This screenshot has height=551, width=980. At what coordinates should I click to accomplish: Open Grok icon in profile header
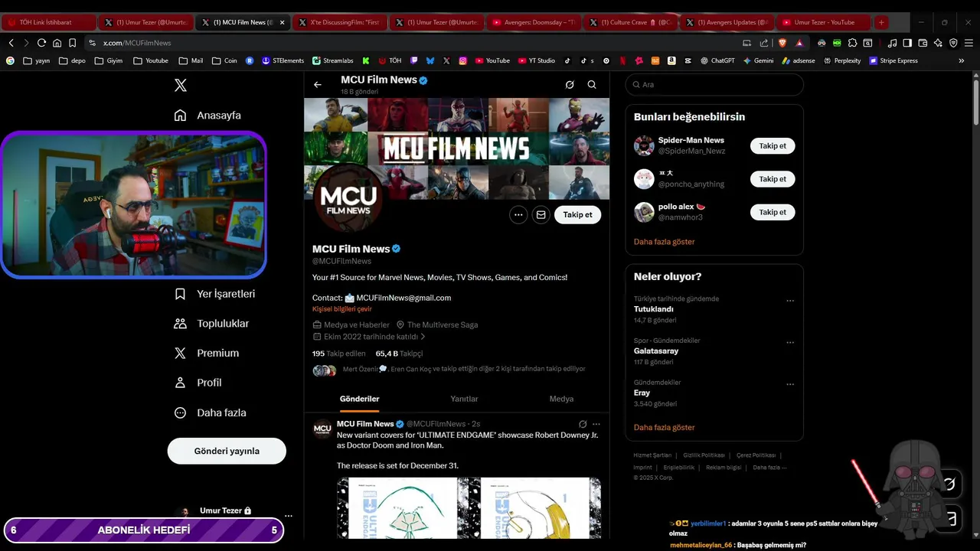click(570, 85)
